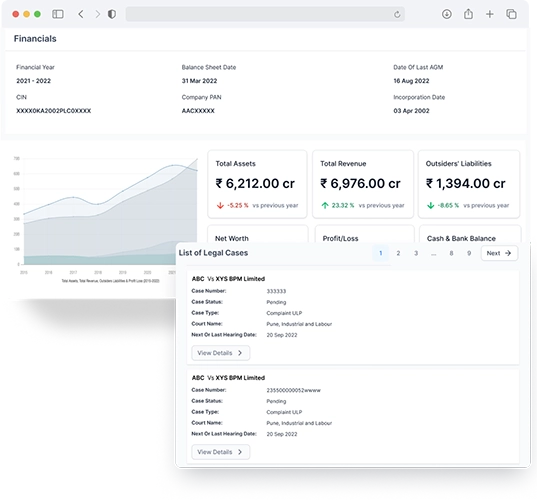Go back with the browser back arrow
The height and width of the screenshot is (500, 537).
point(81,14)
